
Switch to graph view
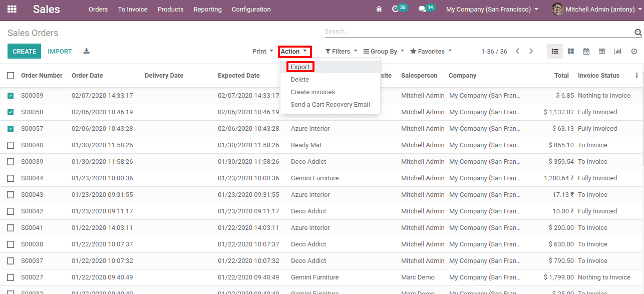point(618,51)
